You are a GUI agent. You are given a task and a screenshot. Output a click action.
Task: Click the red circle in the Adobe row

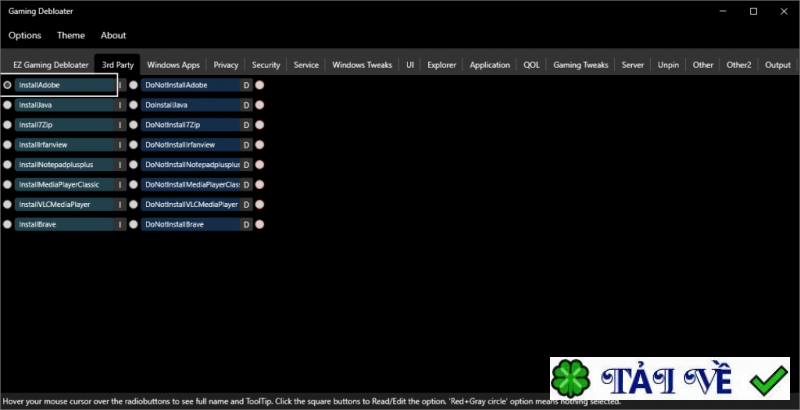point(260,85)
